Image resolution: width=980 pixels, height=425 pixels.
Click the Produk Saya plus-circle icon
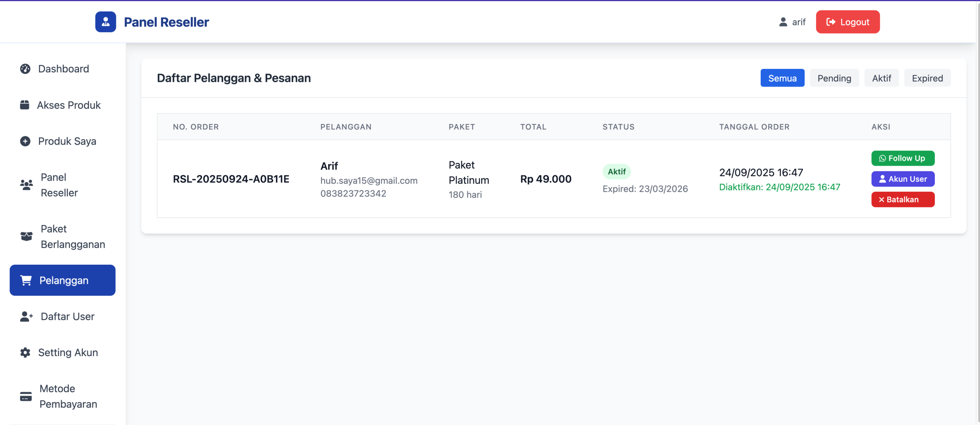point(25,141)
